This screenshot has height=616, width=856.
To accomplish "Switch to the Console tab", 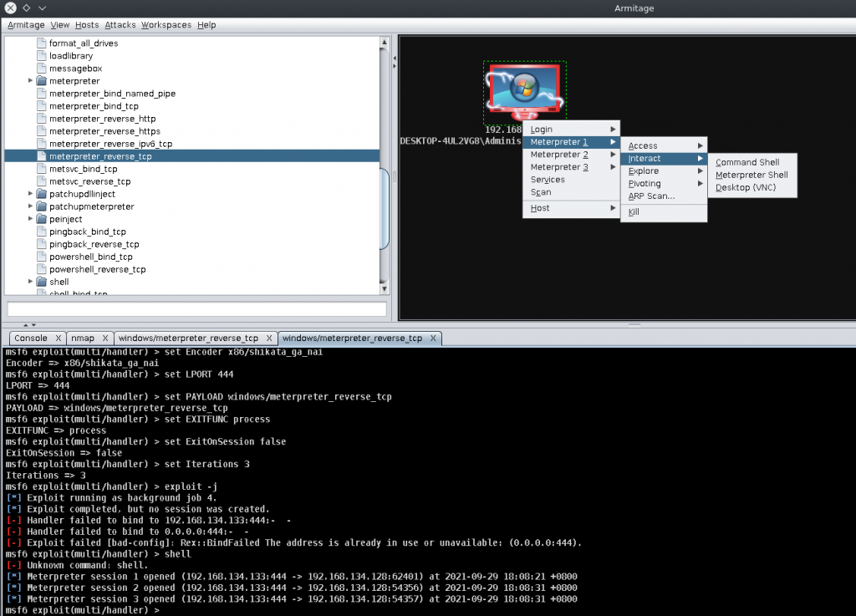I will tap(31, 339).
